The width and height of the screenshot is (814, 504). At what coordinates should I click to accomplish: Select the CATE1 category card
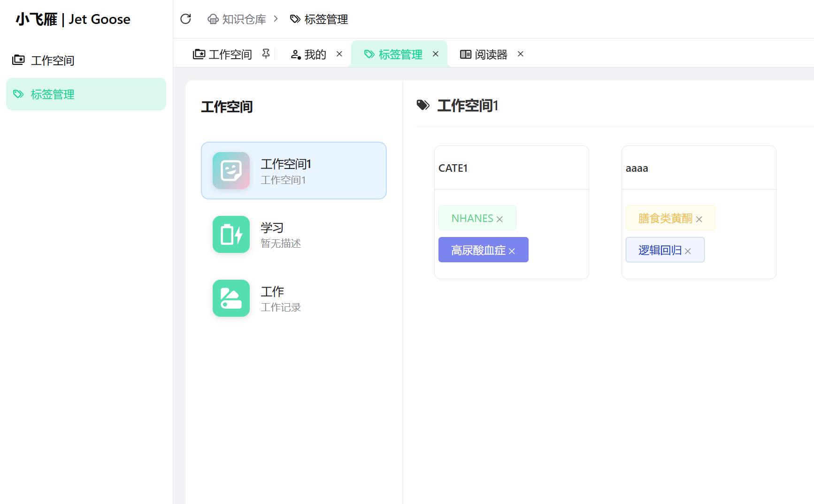[511, 168]
